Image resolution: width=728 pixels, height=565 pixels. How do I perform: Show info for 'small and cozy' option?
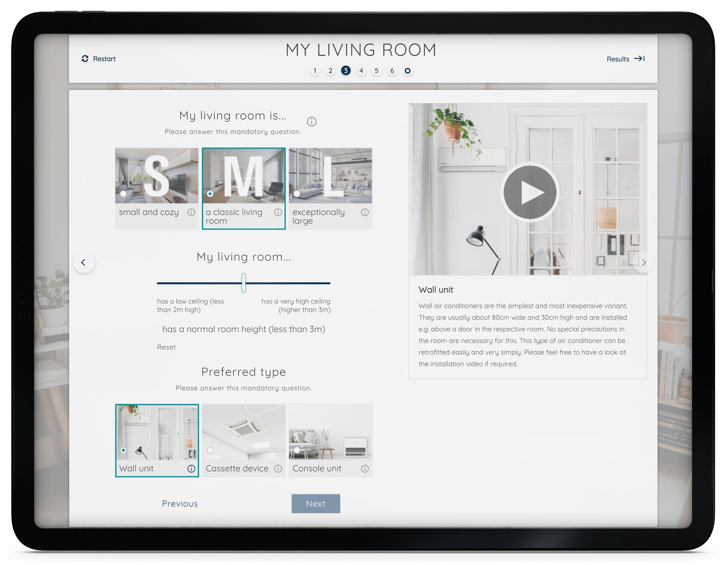[x=191, y=212]
